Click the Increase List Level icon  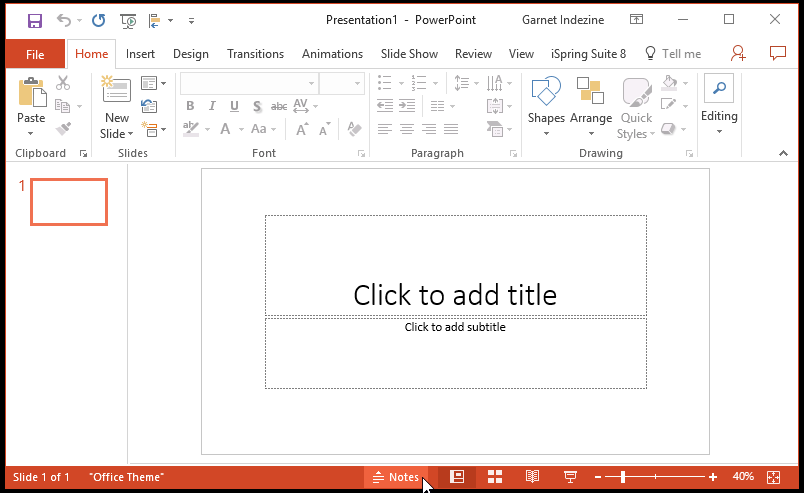407,106
